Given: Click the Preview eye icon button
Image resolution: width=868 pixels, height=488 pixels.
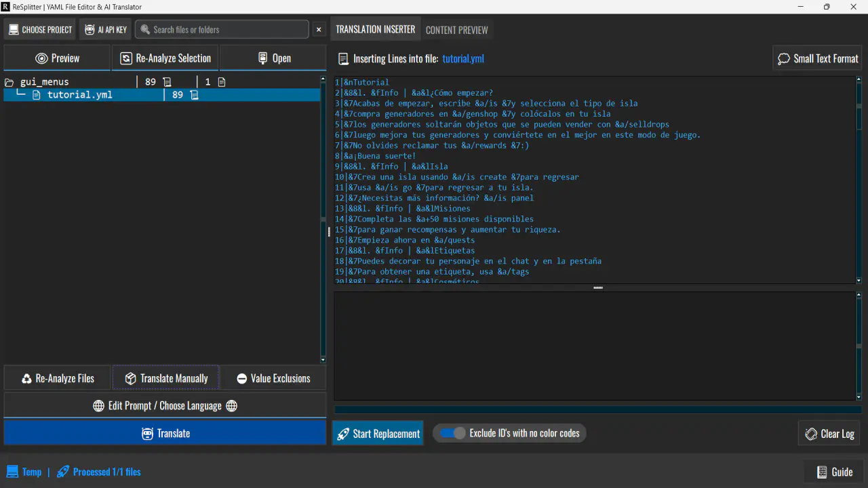Looking at the screenshot, I should click(58, 58).
